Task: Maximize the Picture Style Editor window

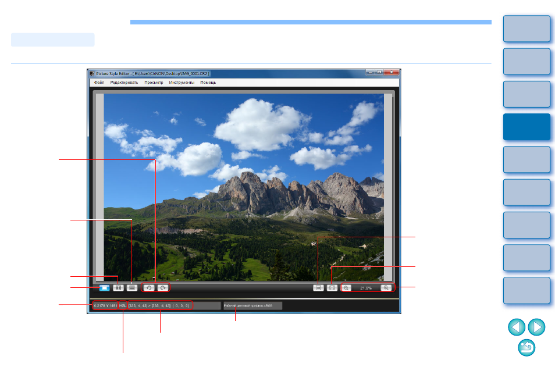Action: pos(379,73)
